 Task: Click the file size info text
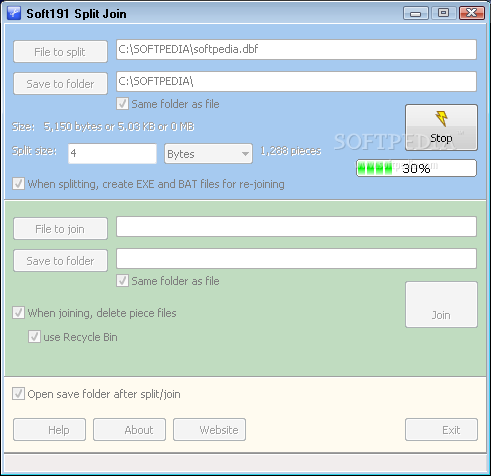pos(103,127)
